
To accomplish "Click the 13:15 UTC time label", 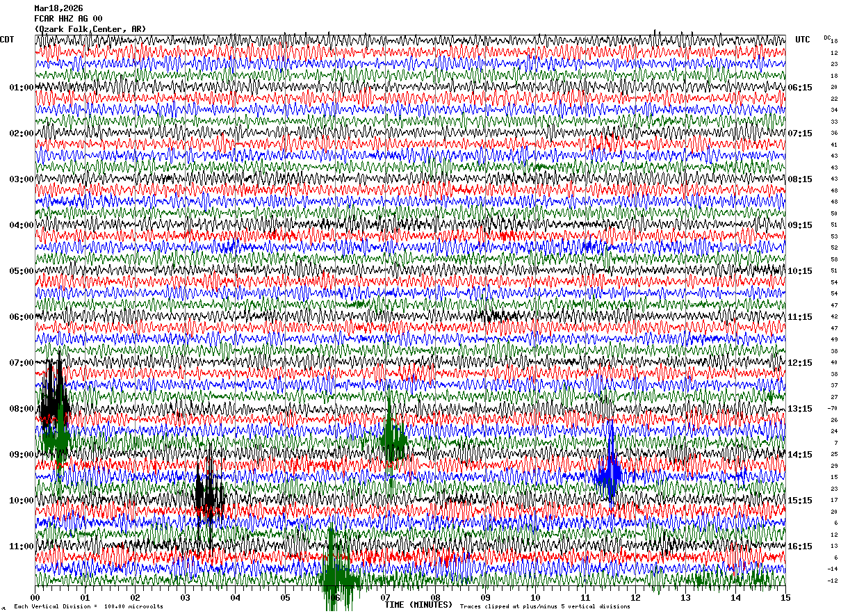I will coord(800,409).
